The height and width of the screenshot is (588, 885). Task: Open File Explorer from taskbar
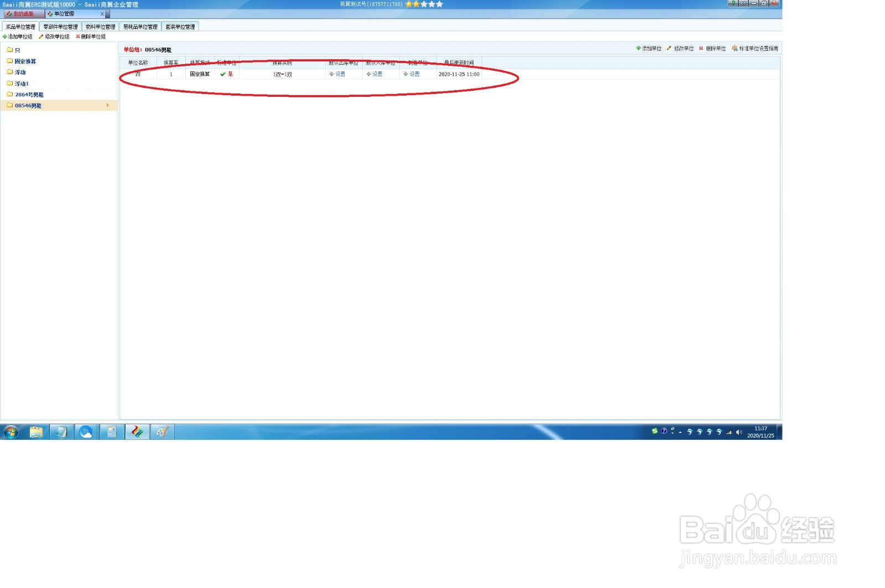(36, 432)
